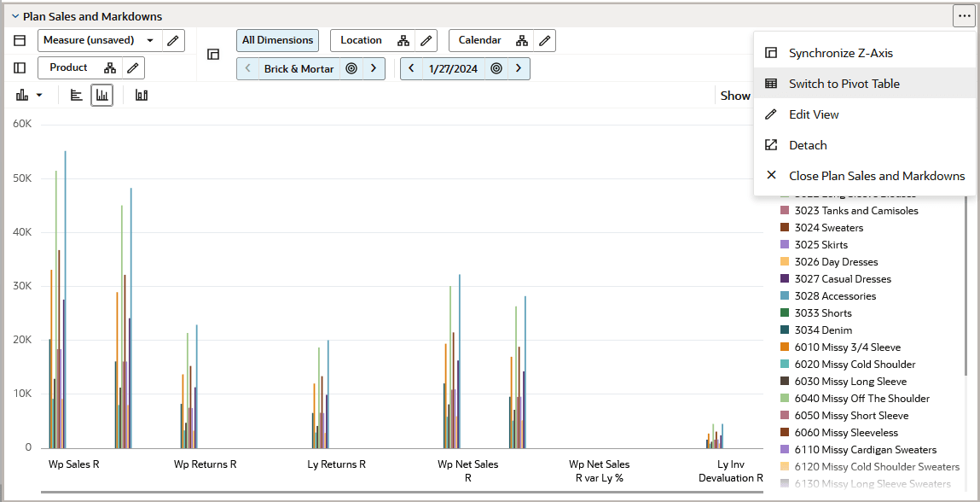Collapse the Plan Sales and Markdowns section

(15, 17)
